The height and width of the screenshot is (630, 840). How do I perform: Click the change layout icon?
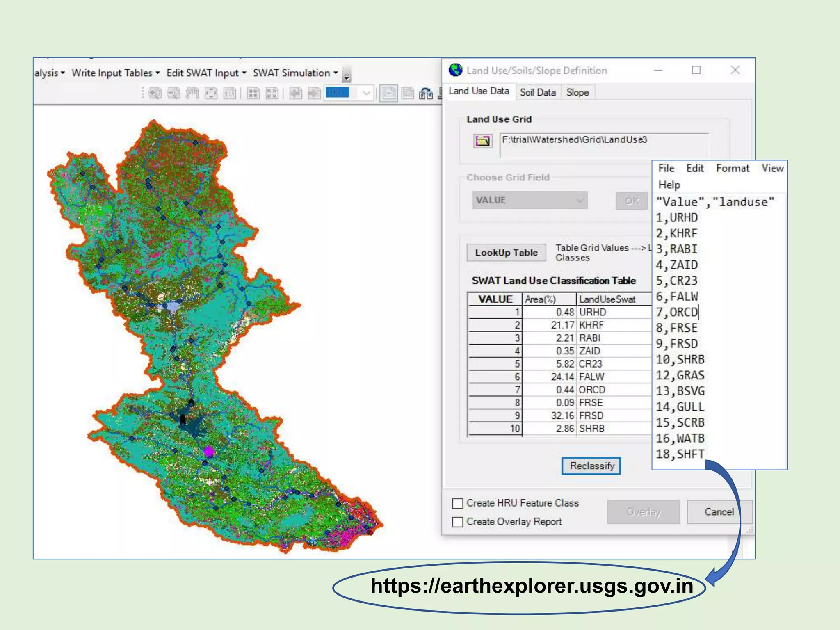[x=426, y=94]
